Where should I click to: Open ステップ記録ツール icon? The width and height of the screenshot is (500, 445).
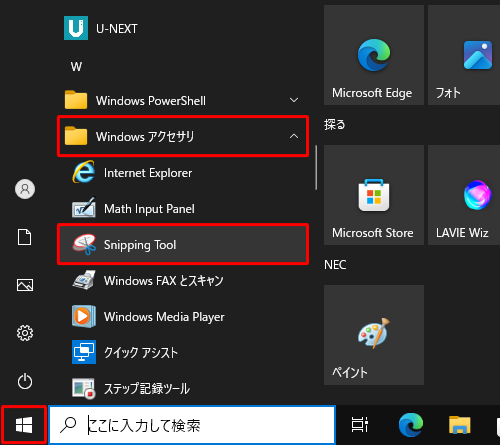(x=84, y=388)
